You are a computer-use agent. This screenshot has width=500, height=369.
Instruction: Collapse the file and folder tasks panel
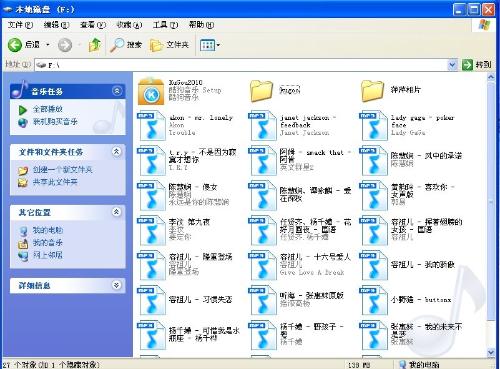(117, 152)
